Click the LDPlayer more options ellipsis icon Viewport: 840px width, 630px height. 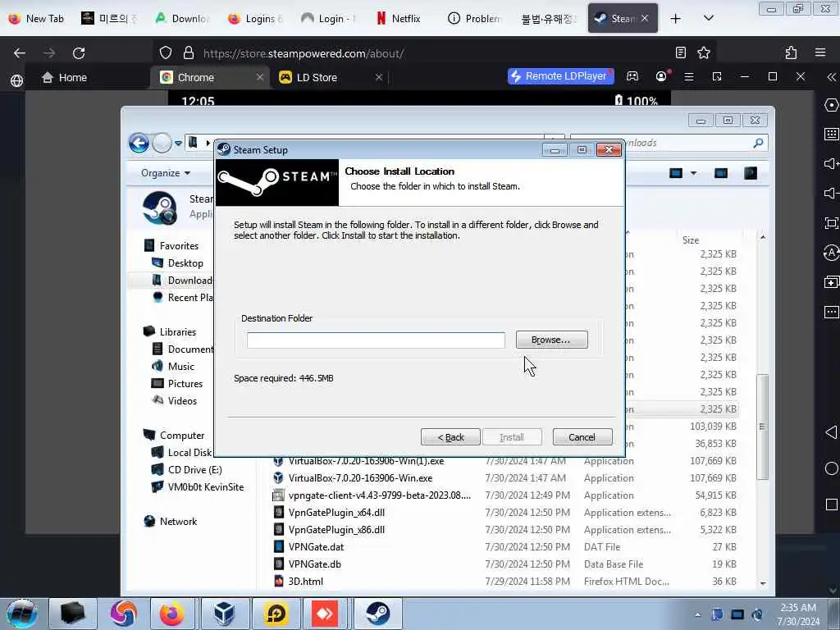coord(831,312)
